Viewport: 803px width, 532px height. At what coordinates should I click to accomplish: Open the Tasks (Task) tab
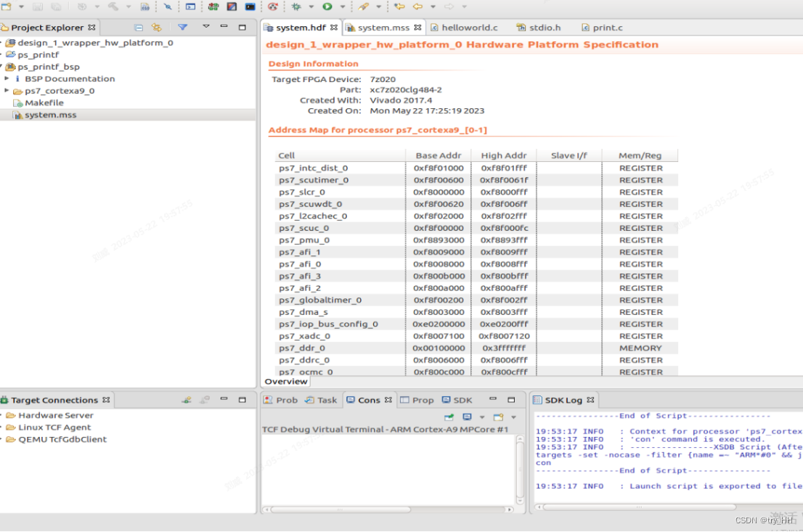321,400
